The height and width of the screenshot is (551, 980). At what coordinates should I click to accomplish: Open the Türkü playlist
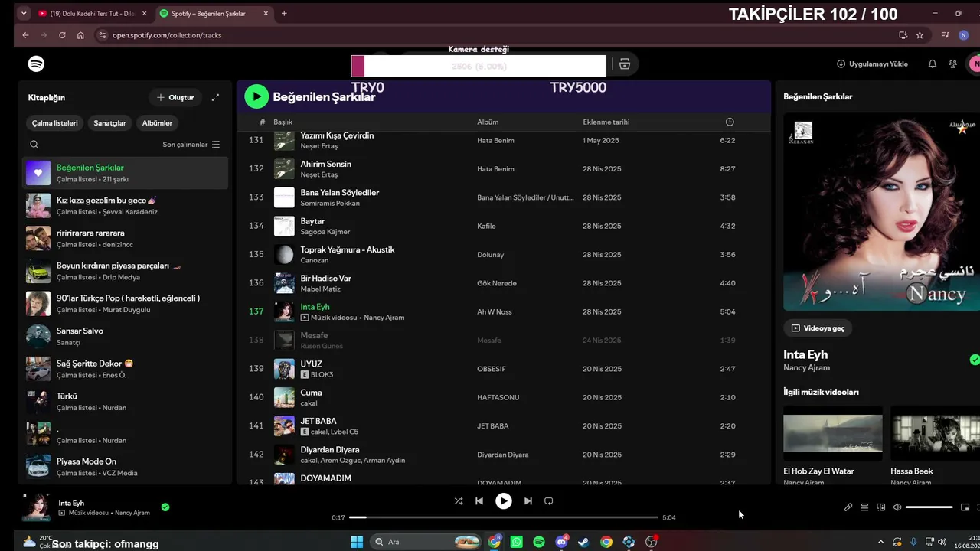point(125,402)
